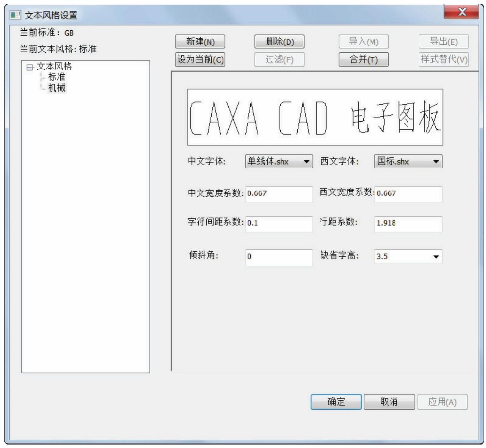Click the 新建(N) button
Viewport: 486px width, 448px height.
tap(200, 42)
